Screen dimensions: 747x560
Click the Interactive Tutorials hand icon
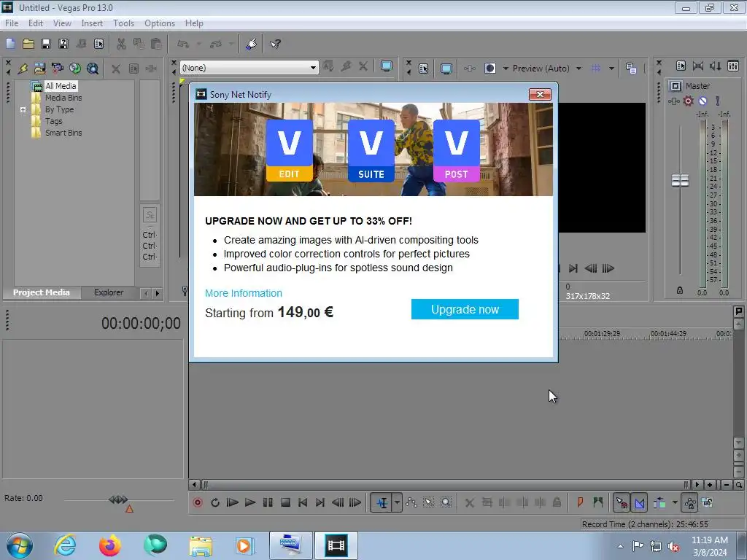coord(251,44)
